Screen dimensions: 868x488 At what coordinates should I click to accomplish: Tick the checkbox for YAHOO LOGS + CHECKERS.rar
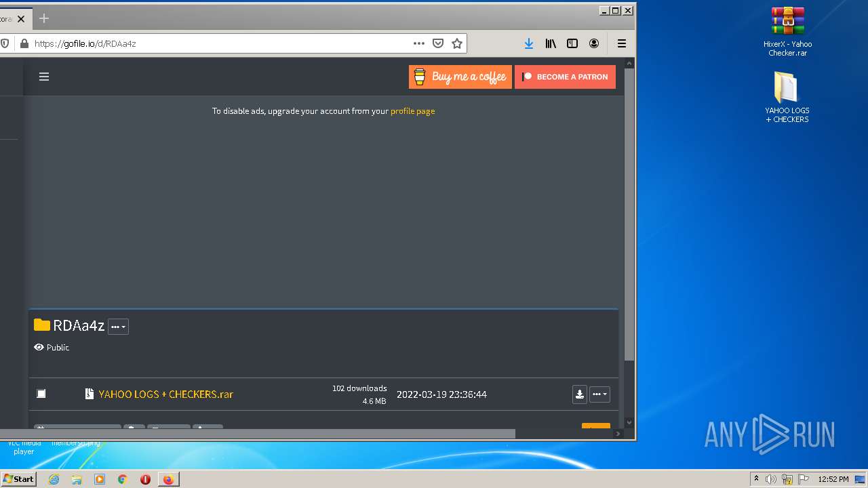tap(41, 394)
